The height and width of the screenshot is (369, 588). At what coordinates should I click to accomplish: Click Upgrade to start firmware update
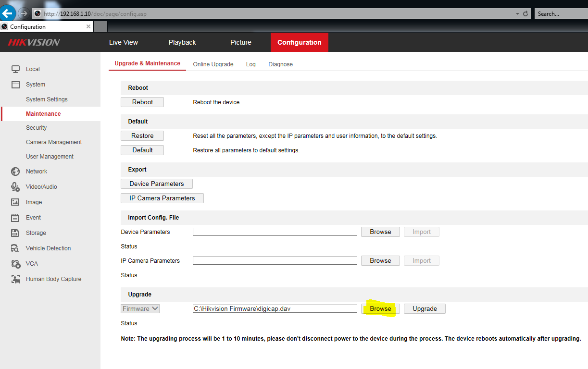(425, 308)
